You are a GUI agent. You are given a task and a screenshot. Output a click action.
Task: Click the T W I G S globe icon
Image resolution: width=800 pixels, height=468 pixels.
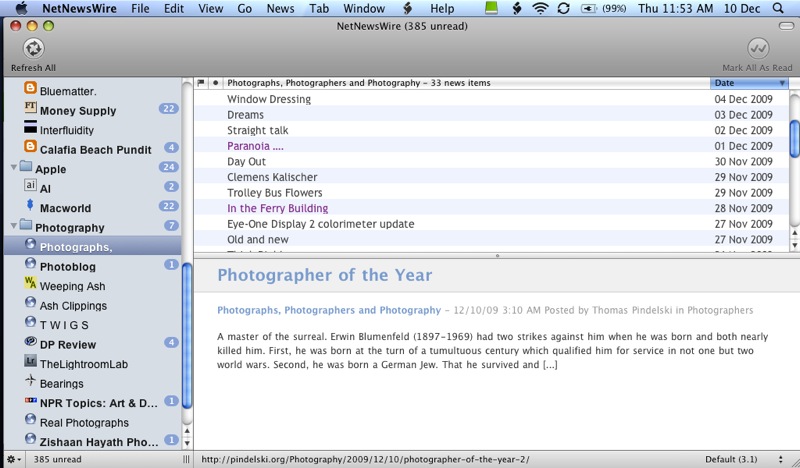[x=31, y=322]
